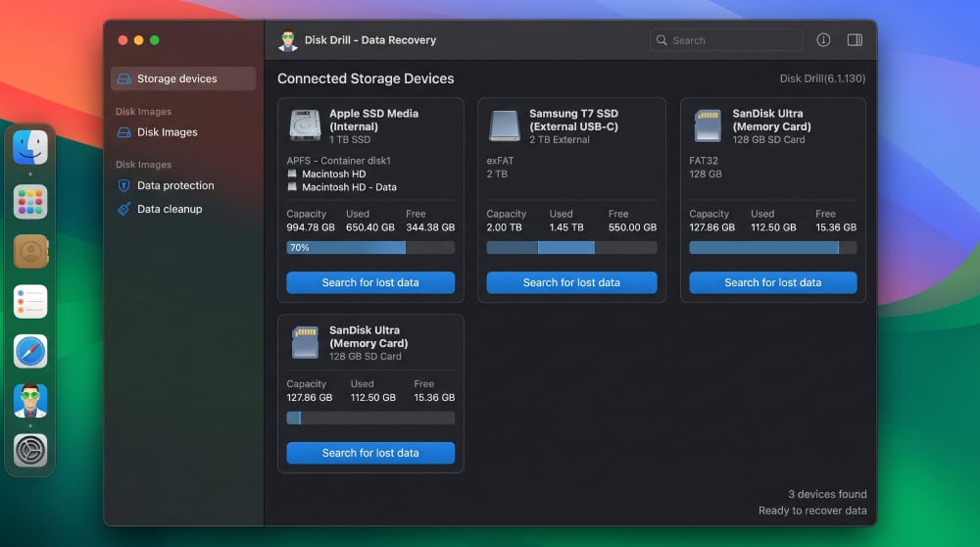Click the 550.00 GB free value
Screen dimensions: 980x547
tap(632, 227)
